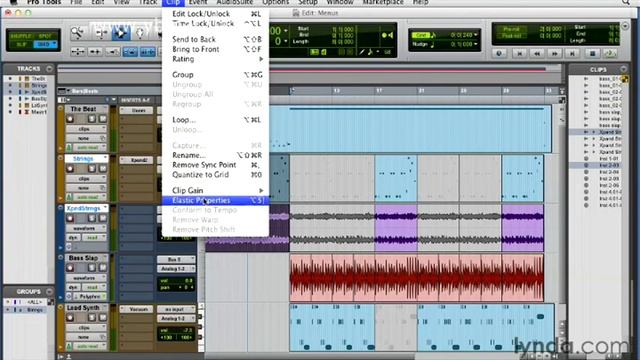Image resolution: width=640 pixels, height=360 pixels.
Task: Click the Online button in transport
Action: pyautogui.click(x=499, y=53)
